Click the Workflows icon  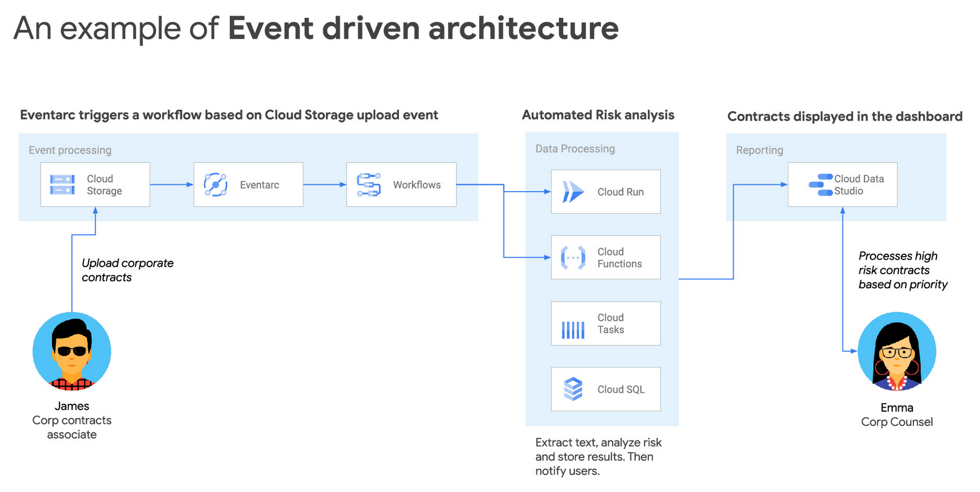pyautogui.click(x=368, y=185)
